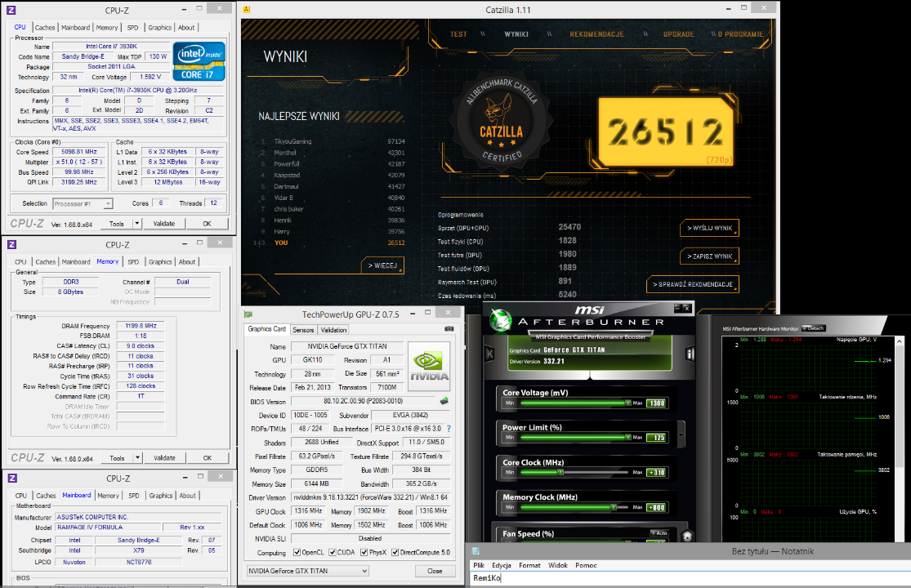Image resolution: width=911 pixels, height=588 pixels.
Task: Click the Detach button in Afterburner Hardware Monitor
Action: [x=814, y=328]
